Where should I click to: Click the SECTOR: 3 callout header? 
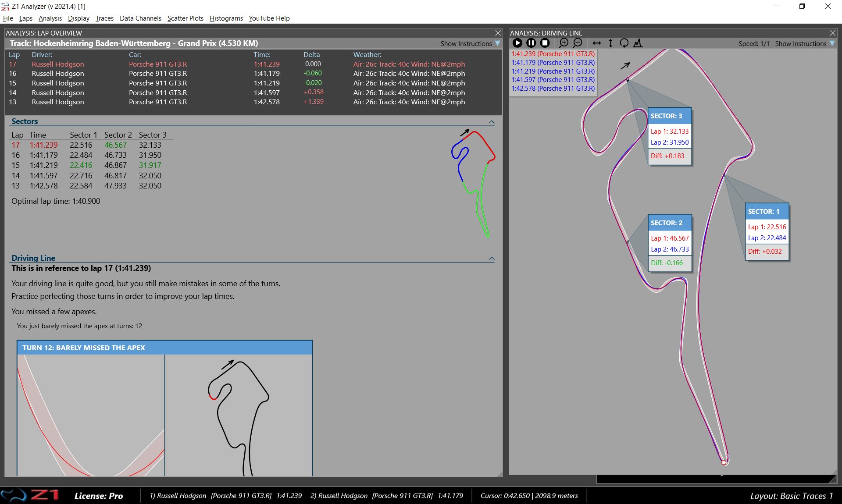670,116
